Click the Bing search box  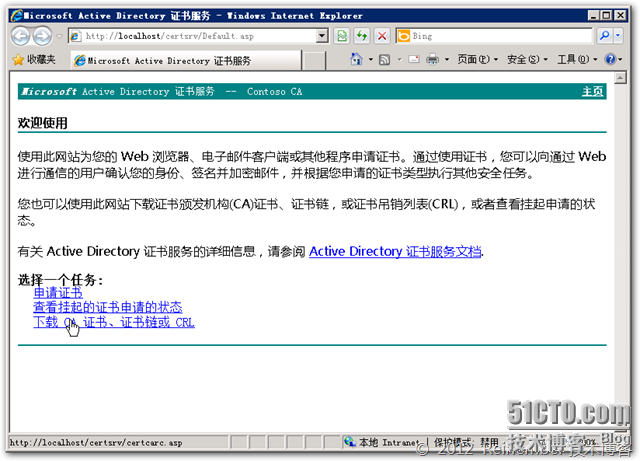click(x=493, y=36)
